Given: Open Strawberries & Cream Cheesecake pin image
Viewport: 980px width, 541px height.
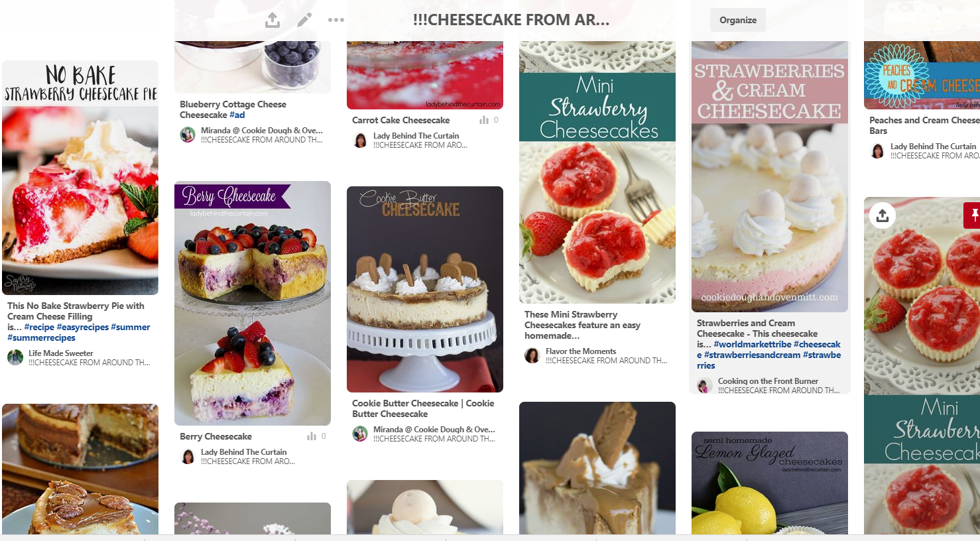Looking at the screenshot, I should click(770, 176).
